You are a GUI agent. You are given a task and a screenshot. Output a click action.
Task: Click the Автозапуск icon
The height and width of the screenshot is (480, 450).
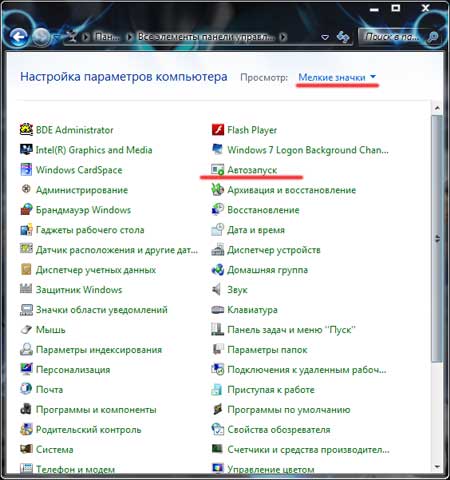pyautogui.click(x=218, y=170)
